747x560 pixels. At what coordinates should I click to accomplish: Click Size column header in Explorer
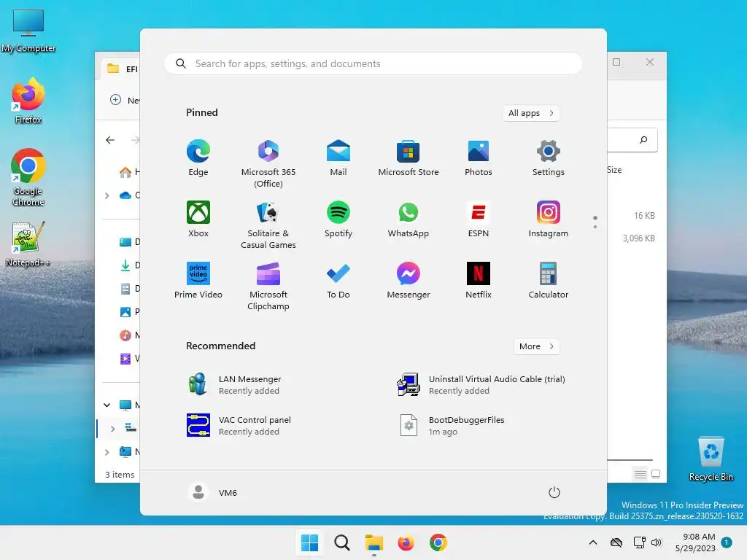point(614,169)
